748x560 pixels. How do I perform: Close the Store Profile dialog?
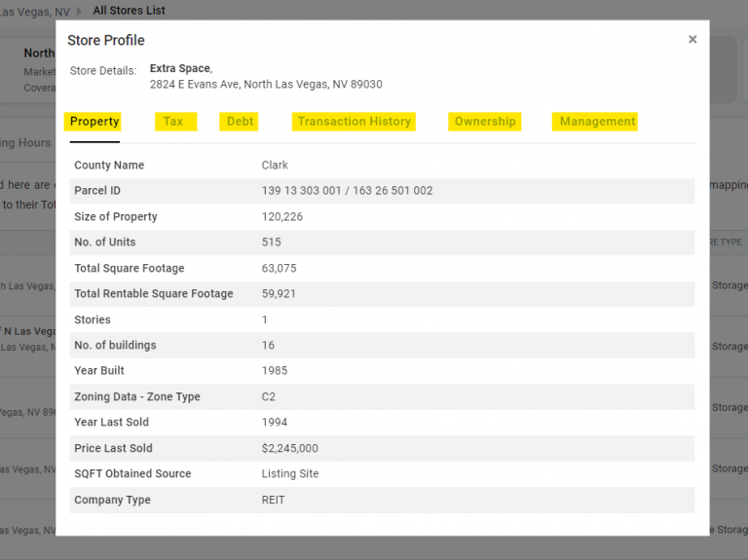pyautogui.click(x=692, y=40)
